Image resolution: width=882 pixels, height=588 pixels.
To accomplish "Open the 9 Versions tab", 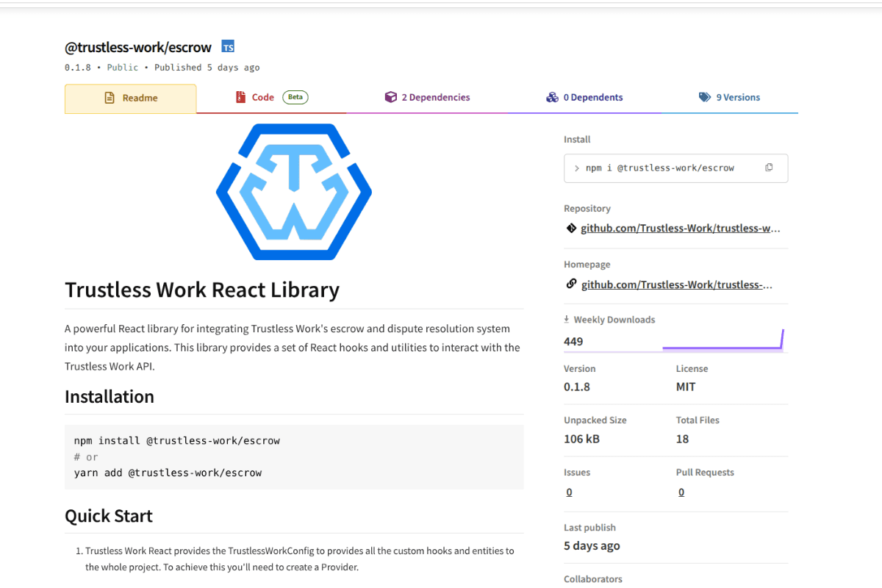I will (x=737, y=96).
